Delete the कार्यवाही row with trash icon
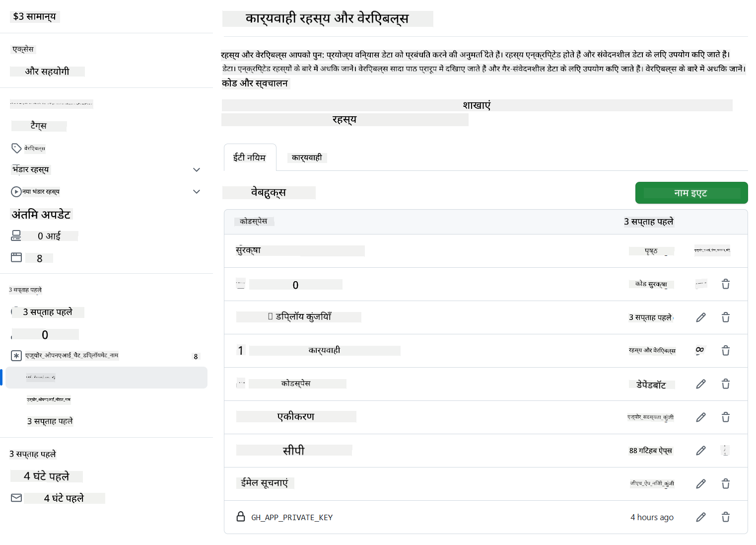The image size is (756, 545). tap(726, 351)
